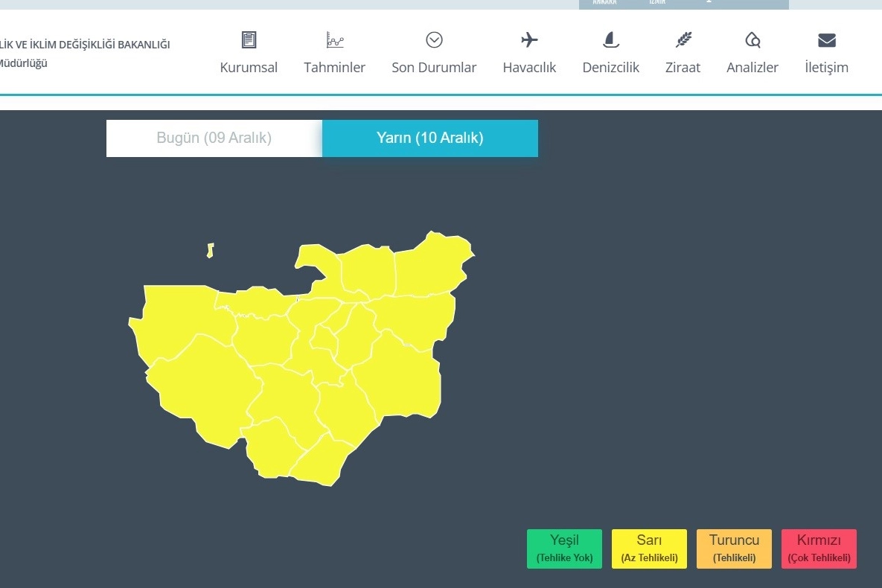882x588 pixels.
Task: Select the orange Turuncu legend swatch
Action: pyautogui.click(x=734, y=549)
